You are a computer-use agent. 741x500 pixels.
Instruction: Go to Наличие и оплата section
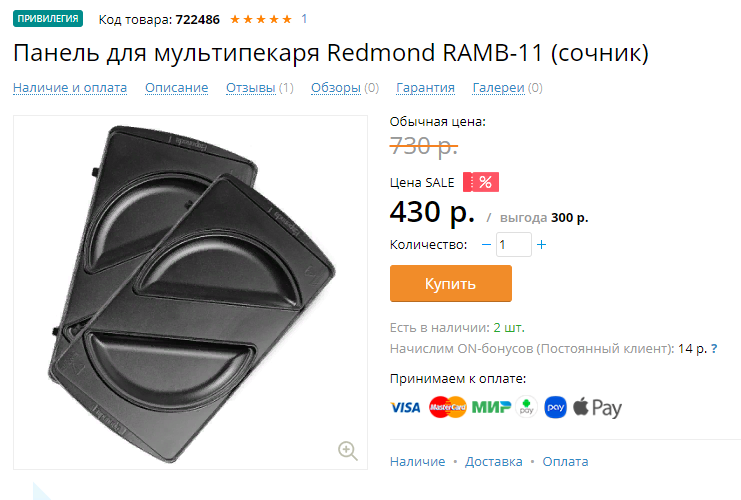70,88
